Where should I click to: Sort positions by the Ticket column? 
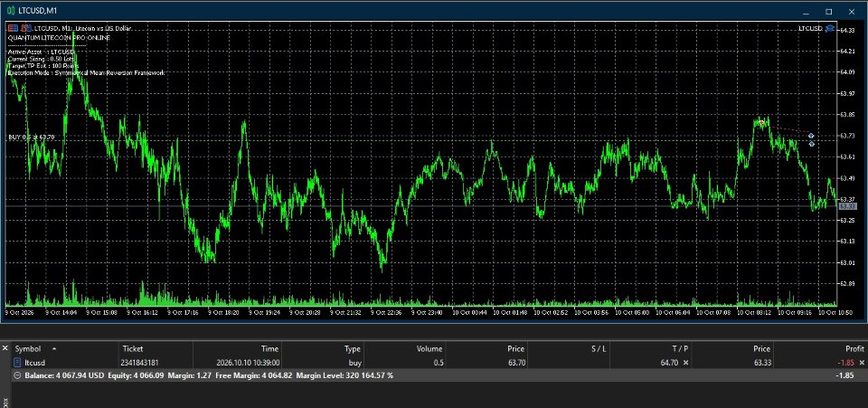(133, 349)
